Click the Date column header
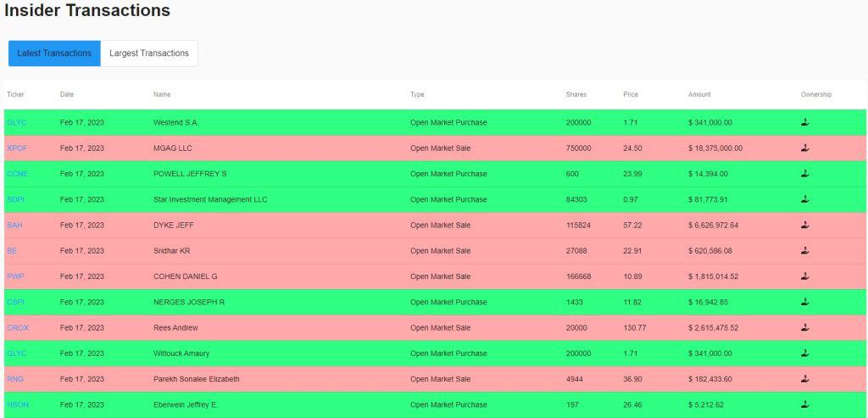868x418 pixels. coord(66,95)
